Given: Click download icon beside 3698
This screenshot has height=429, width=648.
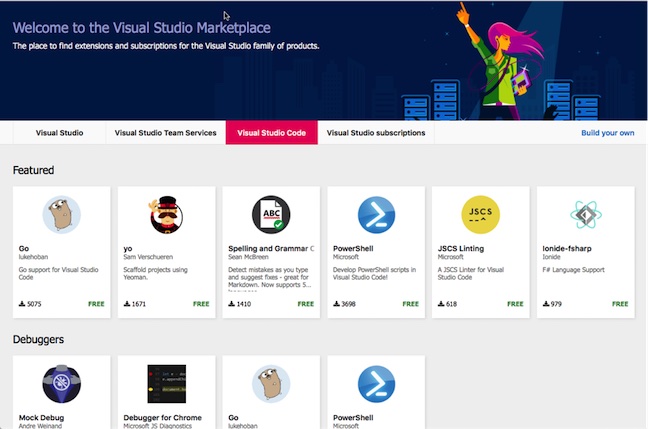Looking at the screenshot, I should (x=336, y=304).
